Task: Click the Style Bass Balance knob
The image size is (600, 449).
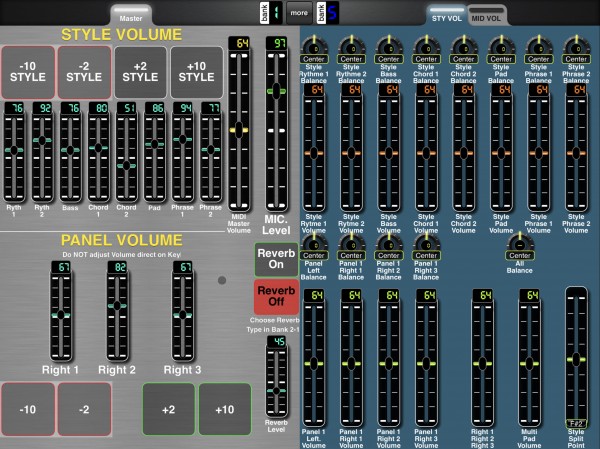Action: point(389,46)
